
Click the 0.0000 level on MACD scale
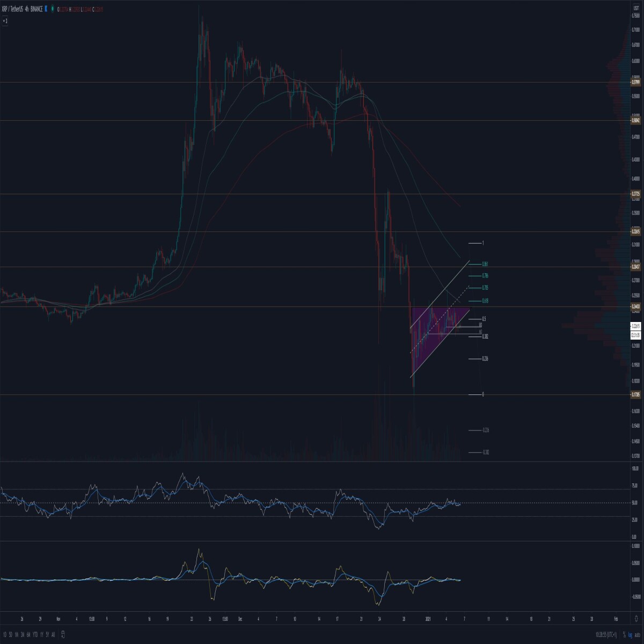pos(635,580)
